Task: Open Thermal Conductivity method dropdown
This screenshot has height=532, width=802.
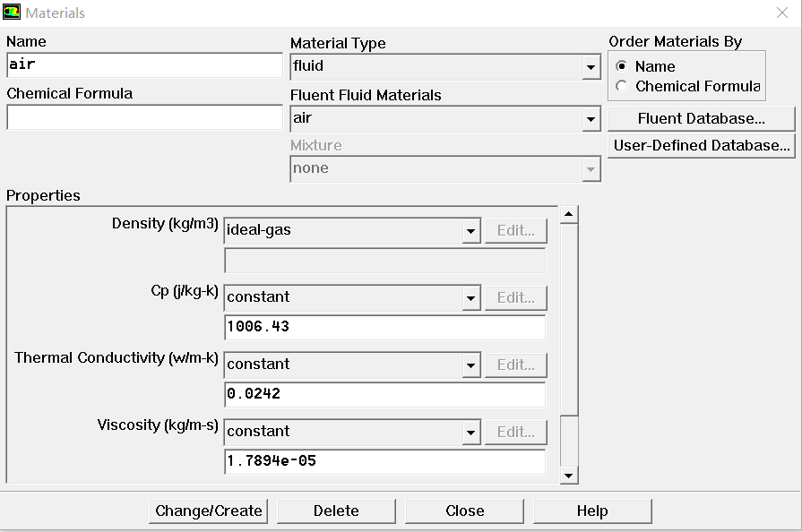Action: coord(471,365)
